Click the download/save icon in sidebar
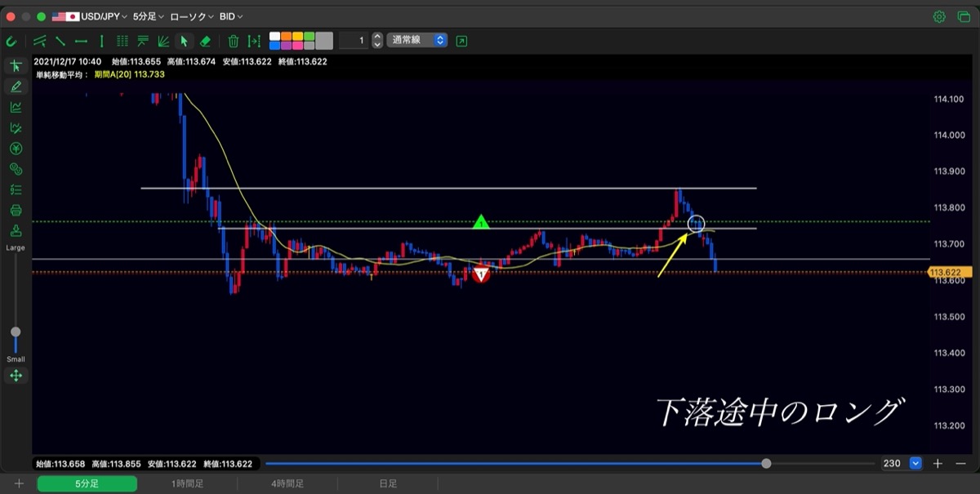The width and height of the screenshot is (980, 494). (x=16, y=232)
